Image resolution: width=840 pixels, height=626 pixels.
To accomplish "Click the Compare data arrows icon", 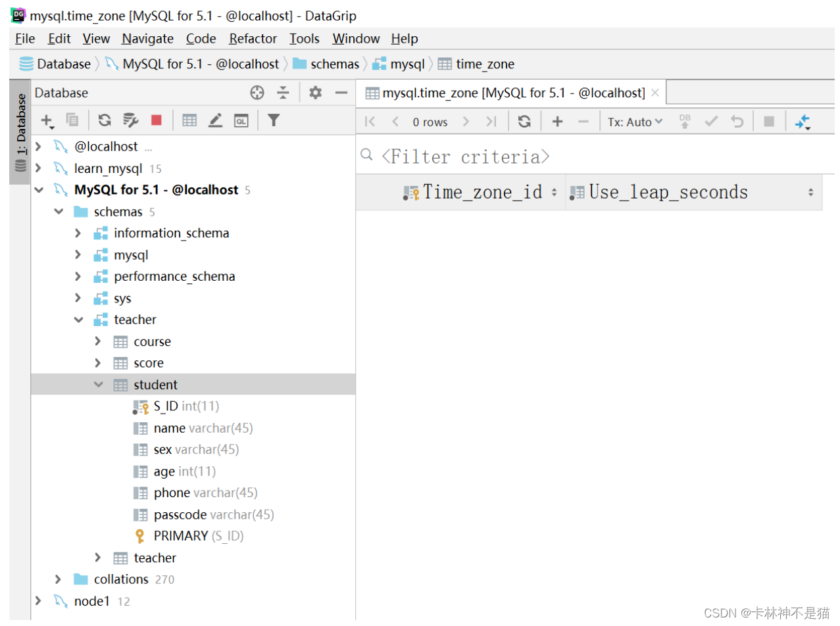I will click(x=803, y=122).
